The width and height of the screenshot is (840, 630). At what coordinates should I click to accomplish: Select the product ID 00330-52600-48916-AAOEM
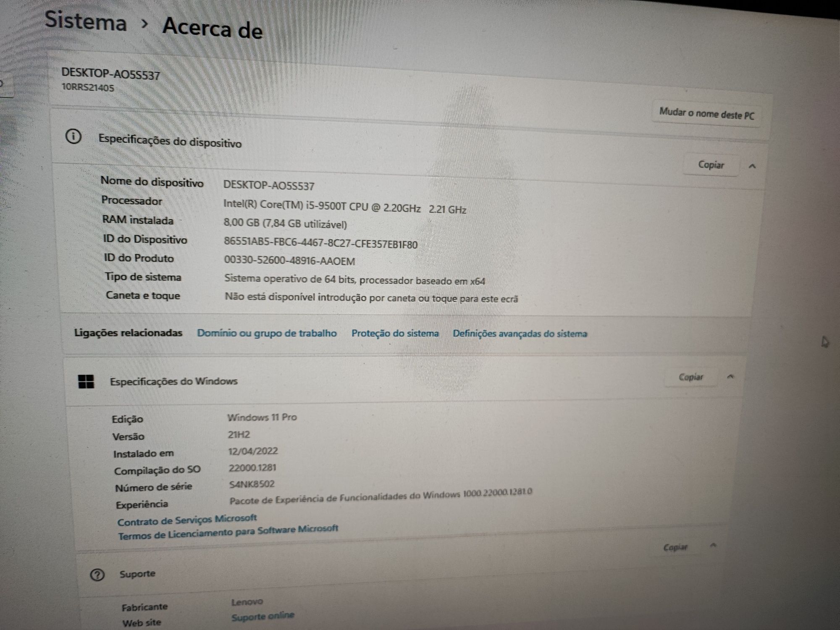289,260
